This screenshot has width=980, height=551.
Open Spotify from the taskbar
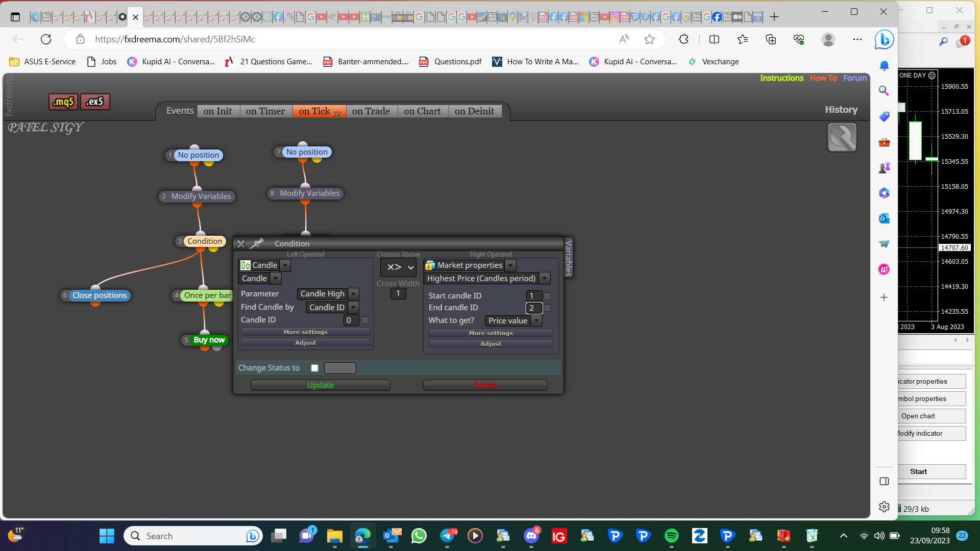point(671,536)
